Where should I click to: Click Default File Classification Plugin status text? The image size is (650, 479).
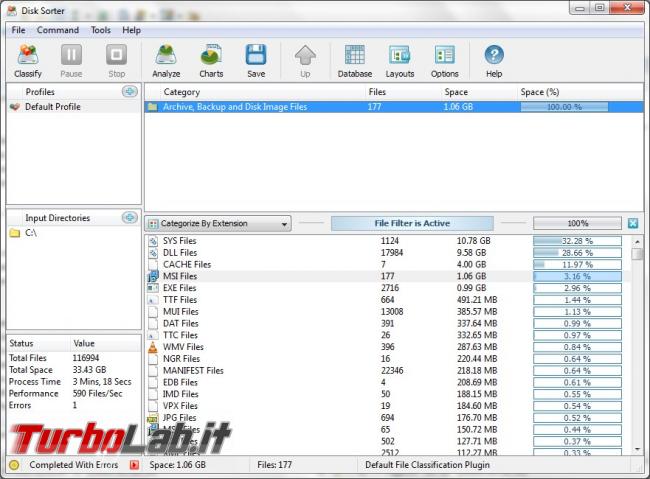(427, 465)
